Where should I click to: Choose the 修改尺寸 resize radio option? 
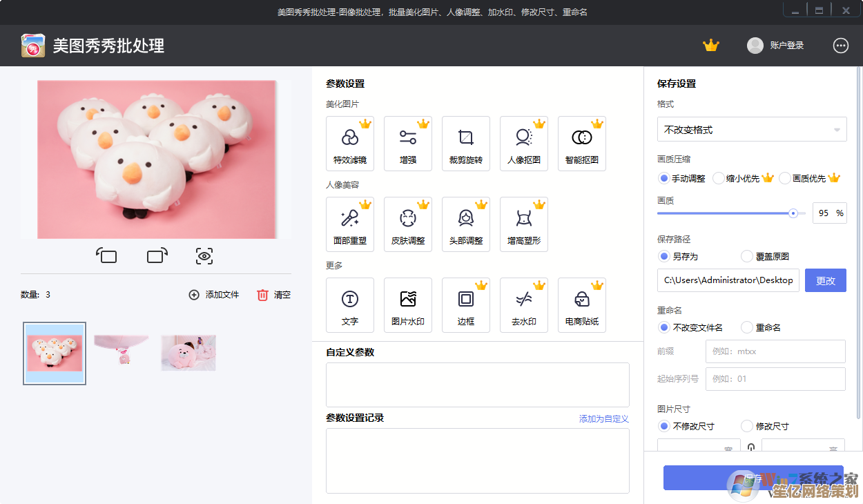[x=747, y=426]
